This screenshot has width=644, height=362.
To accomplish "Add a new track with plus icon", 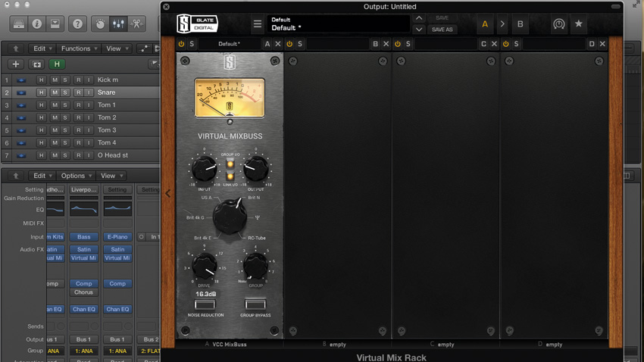I will [16, 64].
